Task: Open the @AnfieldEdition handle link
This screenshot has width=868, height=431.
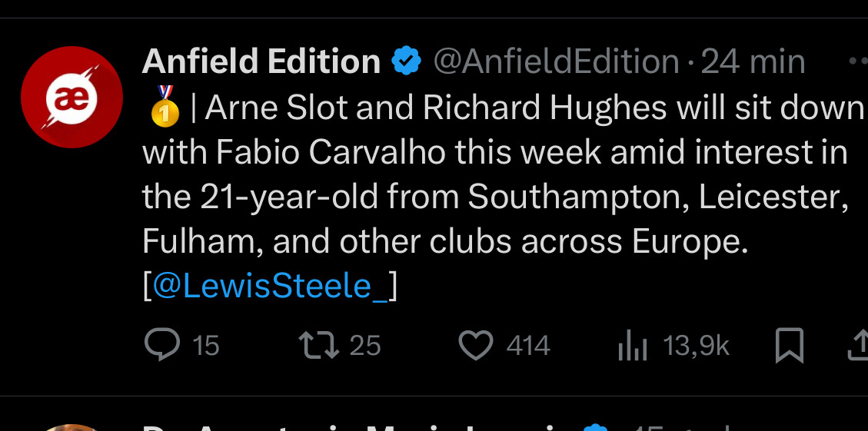Action: (x=556, y=61)
